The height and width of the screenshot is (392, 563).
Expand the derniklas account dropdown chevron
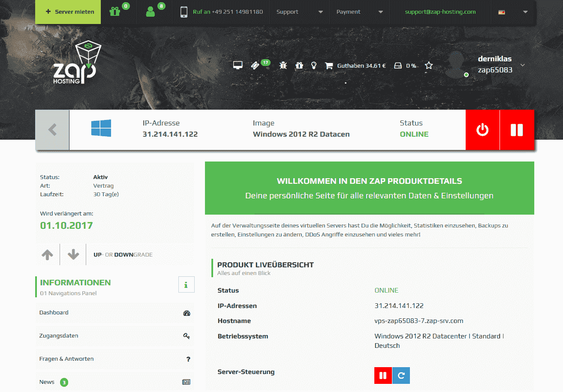(x=522, y=65)
